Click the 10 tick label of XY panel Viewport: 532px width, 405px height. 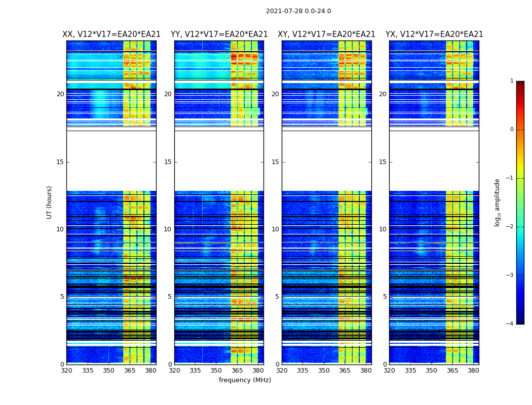(x=275, y=229)
